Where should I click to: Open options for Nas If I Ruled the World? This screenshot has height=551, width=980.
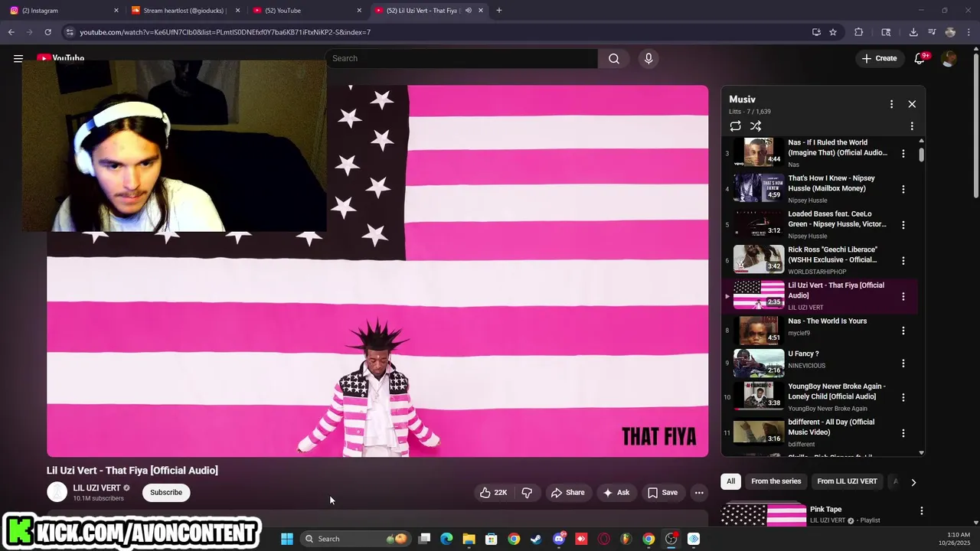(x=903, y=153)
